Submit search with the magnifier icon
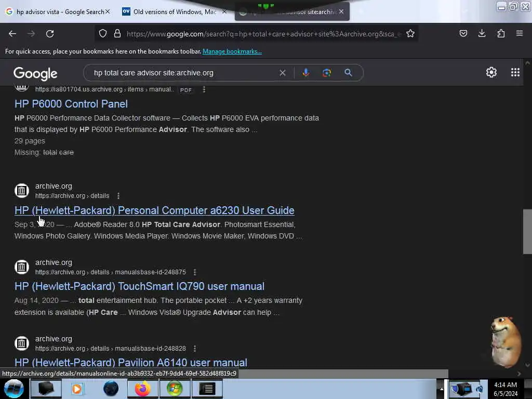The image size is (532, 399). tap(348, 73)
